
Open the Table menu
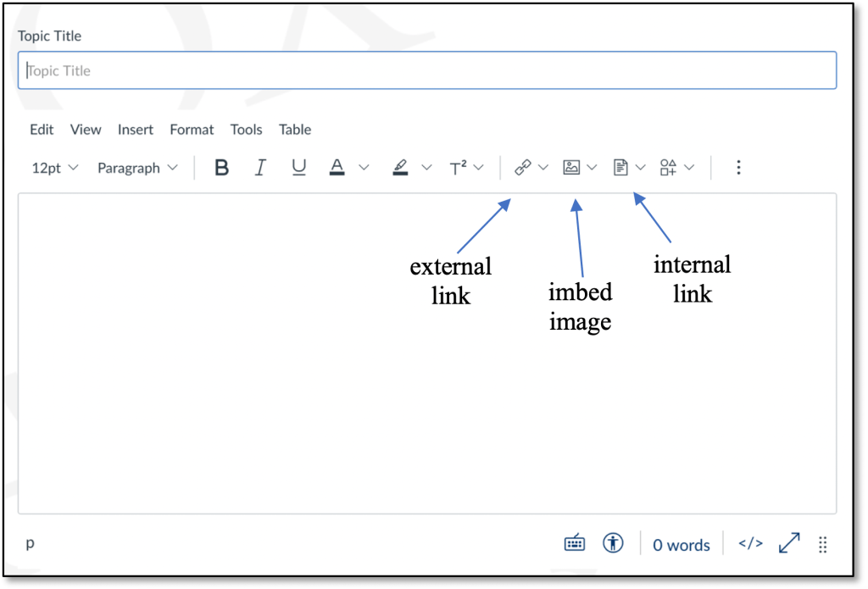coord(295,130)
